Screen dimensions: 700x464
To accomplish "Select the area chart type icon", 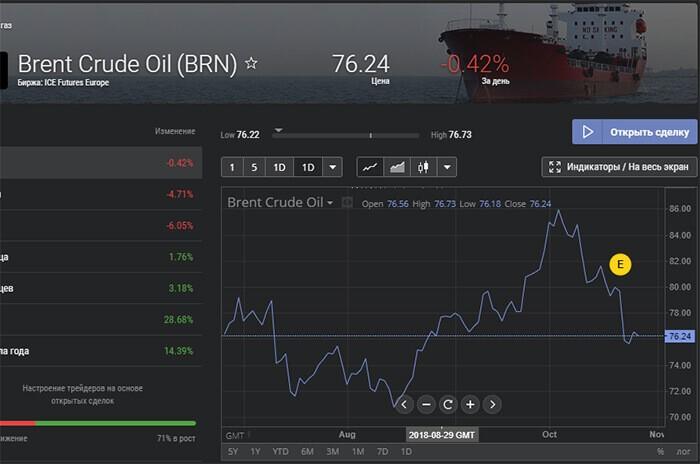I will [x=397, y=167].
